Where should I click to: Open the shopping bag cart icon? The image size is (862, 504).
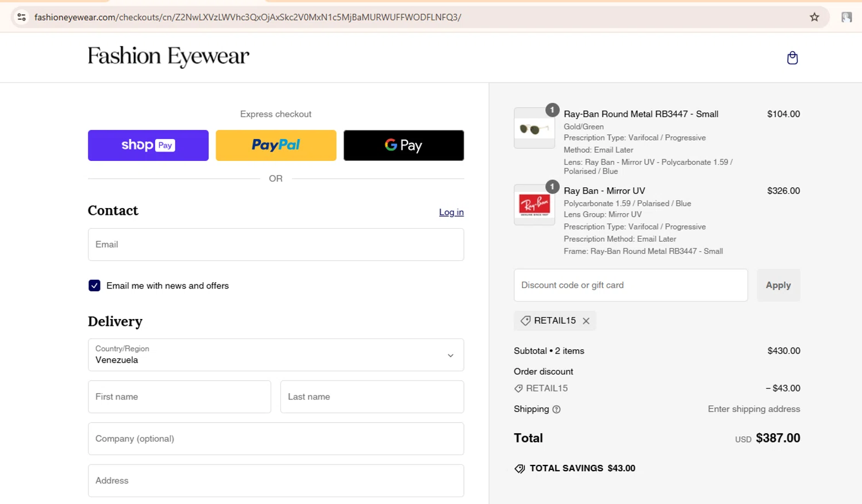(x=792, y=57)
